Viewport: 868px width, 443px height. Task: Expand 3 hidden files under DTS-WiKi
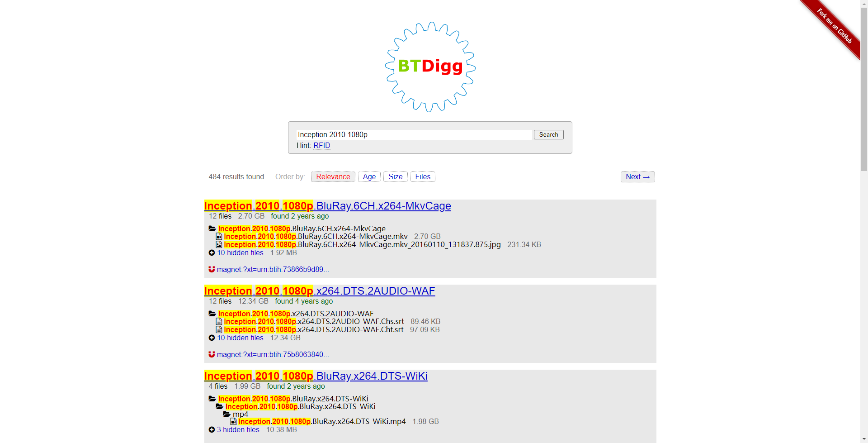[x=238, y=429]
